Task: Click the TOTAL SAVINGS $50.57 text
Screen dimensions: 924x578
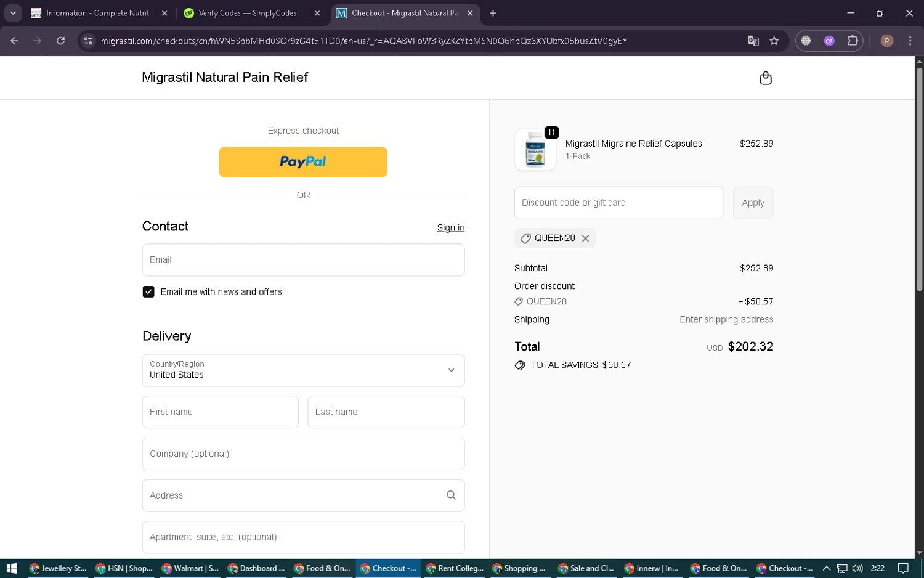Action: (x=580, y=365)
